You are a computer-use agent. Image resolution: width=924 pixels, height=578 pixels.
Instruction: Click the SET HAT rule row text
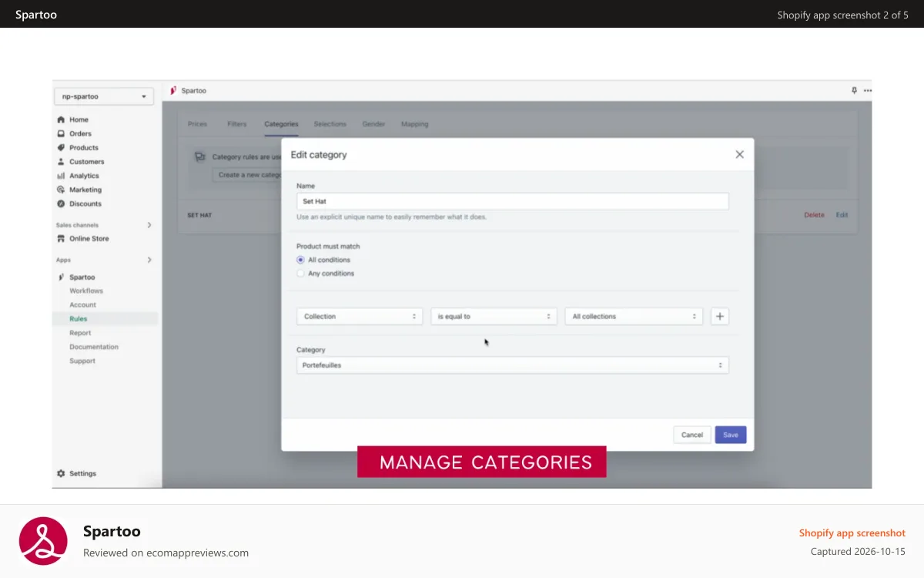[x=199, y=215]
